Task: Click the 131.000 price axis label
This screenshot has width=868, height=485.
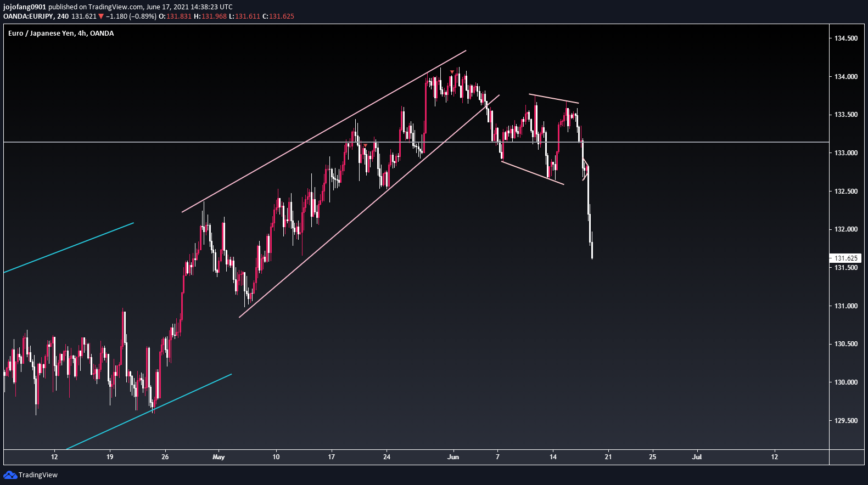Action: [846, 306]
